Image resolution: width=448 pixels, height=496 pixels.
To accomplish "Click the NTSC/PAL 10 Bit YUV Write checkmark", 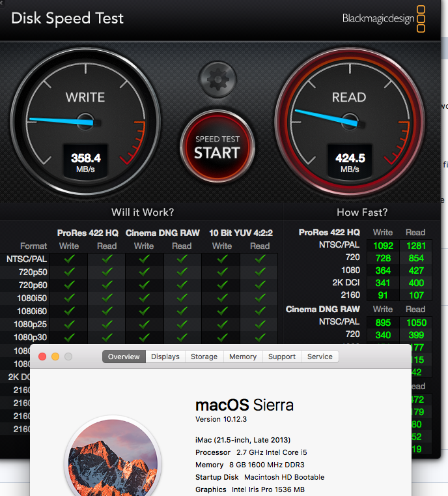I will (x=222, y=259).
